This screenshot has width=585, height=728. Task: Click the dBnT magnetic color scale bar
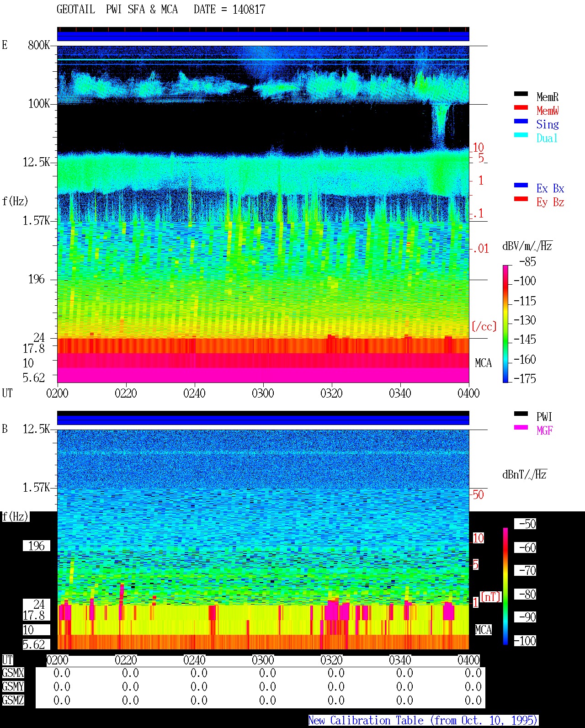pyautogui.click(x=505, y=586)
